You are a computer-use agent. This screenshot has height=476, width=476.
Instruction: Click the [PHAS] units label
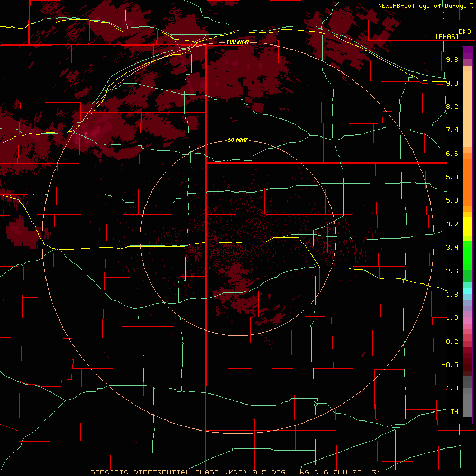[447, 36]
